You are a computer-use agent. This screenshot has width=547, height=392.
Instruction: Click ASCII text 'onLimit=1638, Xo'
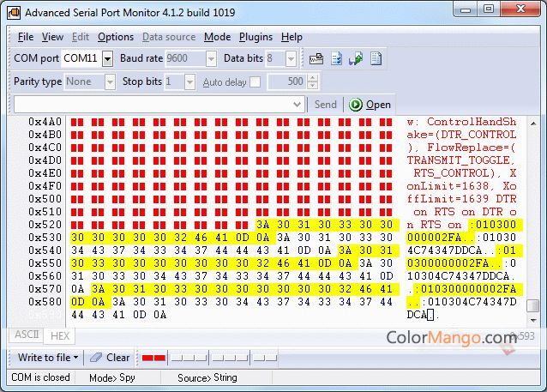coord(461,186)
